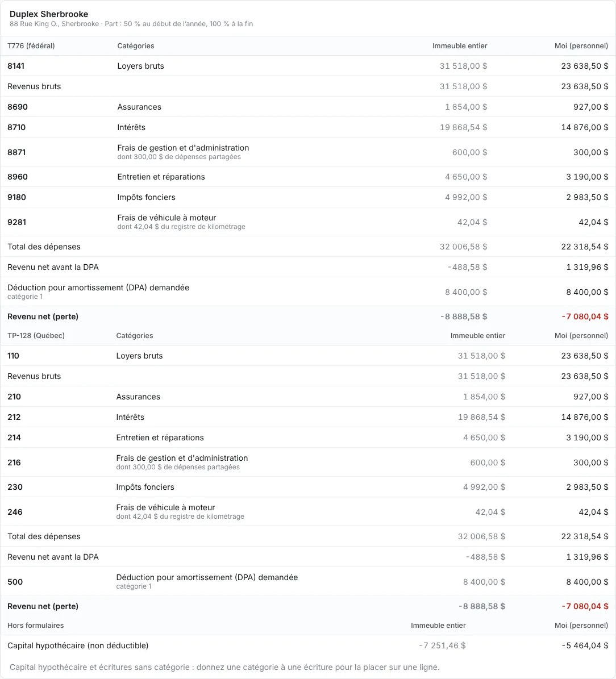Click the "Duplex Sherbrooke" property title
The image size is (616, 679).
point(49,14)
